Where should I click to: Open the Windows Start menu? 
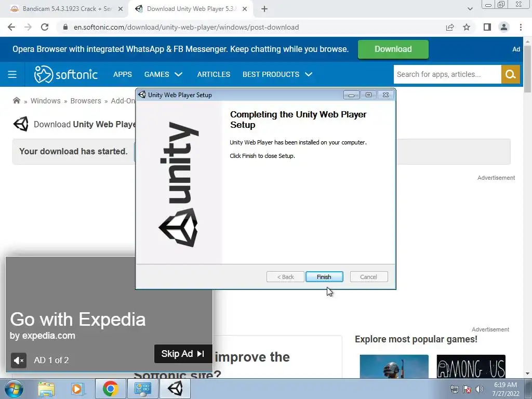(x=14, y=389)
